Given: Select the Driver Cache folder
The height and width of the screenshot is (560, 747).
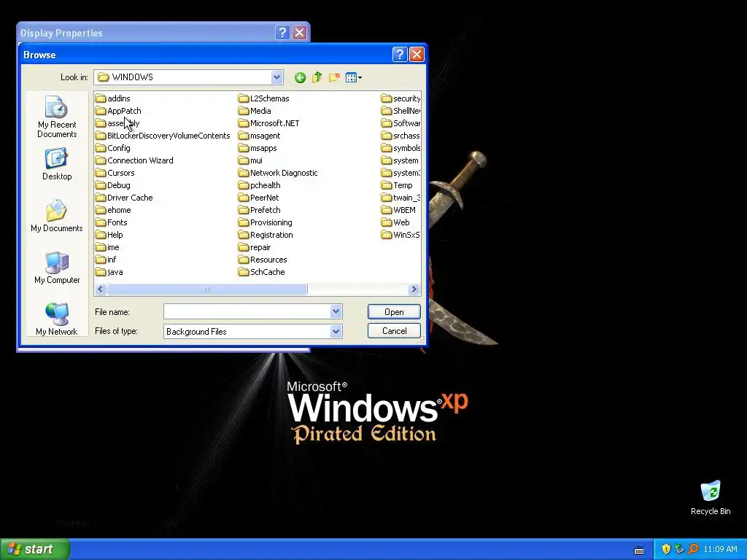Looking at the screenshot, I should pos(124,198).
